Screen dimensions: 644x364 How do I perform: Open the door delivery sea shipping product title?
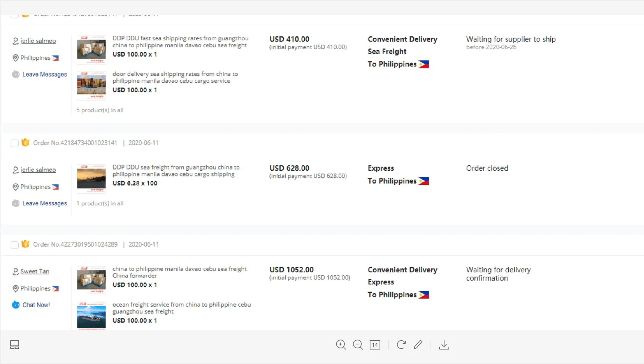(x=175, y=78)
